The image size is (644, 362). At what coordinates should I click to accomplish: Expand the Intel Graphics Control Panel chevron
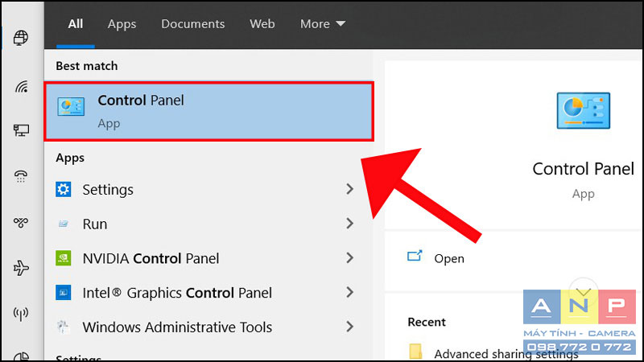(x=349, y=292)
